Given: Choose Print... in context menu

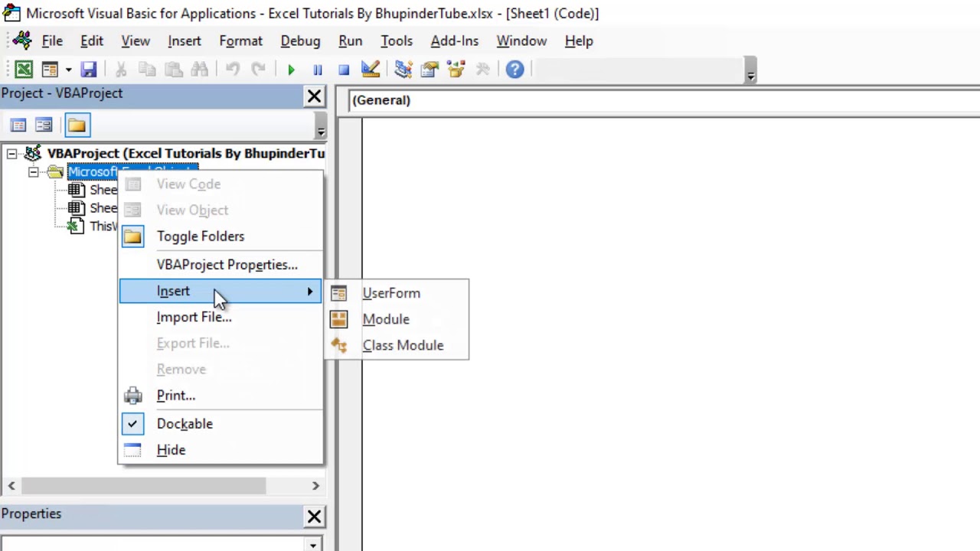Looking at the screenshot, I should (220, 396).
